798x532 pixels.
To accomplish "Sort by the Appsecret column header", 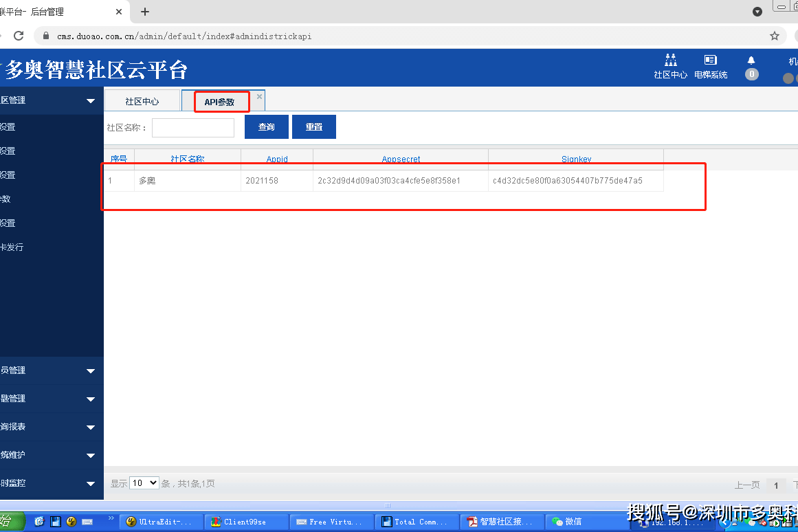I will click(x=401, y=159).
